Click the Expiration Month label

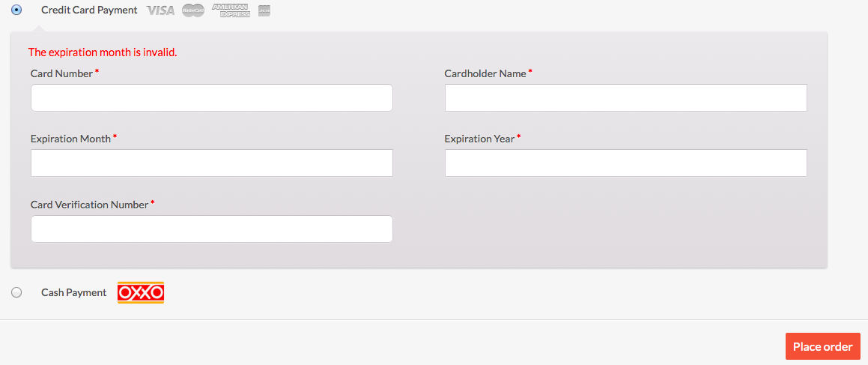coord(71,139)
